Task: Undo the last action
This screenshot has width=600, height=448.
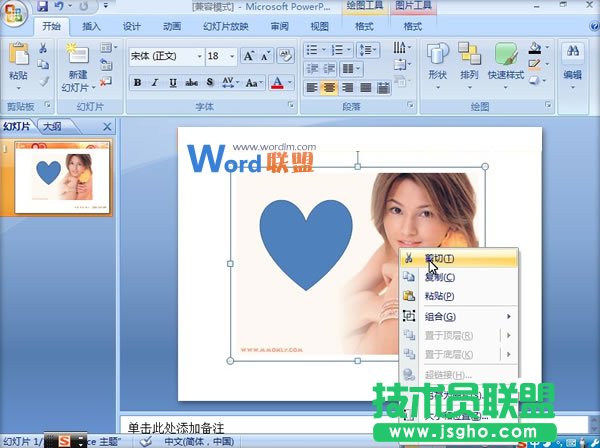Action: coord(59,6)
